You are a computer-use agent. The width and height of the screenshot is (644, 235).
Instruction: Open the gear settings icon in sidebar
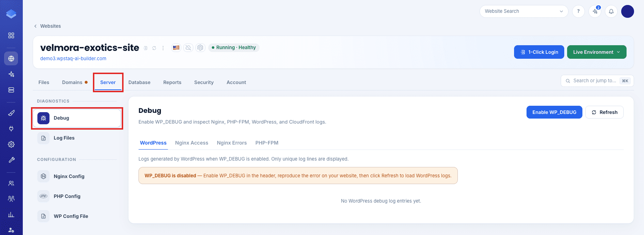coord(11,144)
